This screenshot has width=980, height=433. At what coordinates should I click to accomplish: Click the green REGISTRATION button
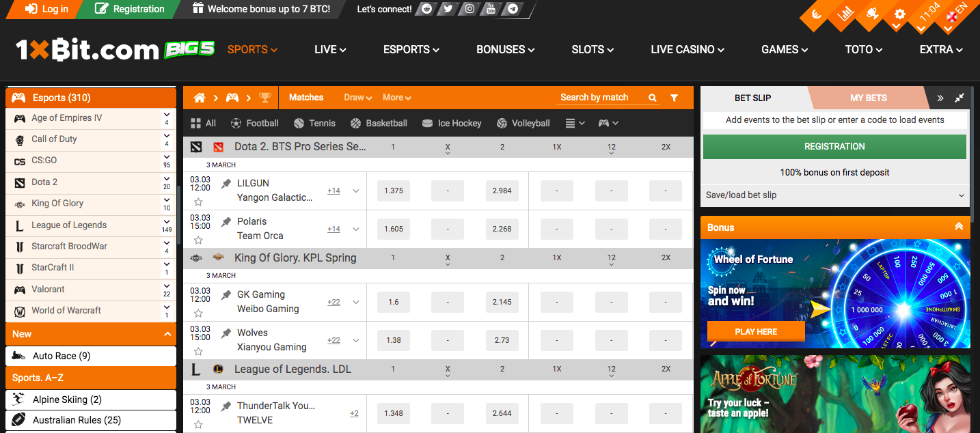coord(834,146)
